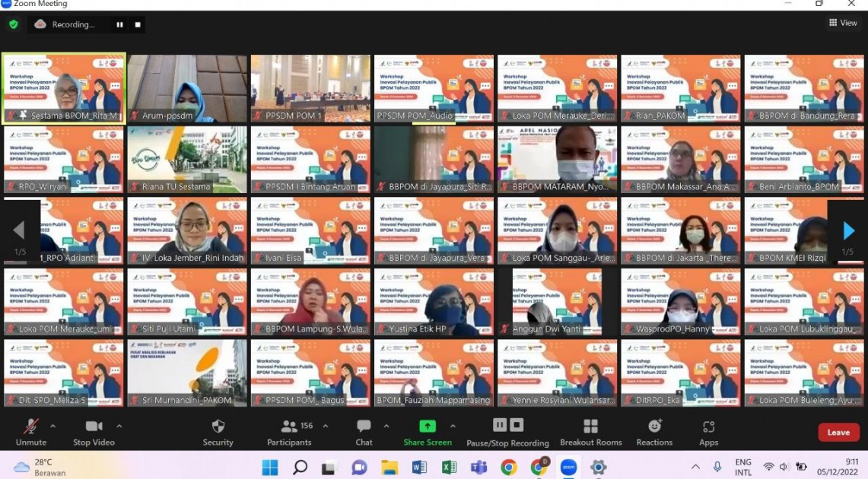Go to next gallery page arrow

click(848, 230)
